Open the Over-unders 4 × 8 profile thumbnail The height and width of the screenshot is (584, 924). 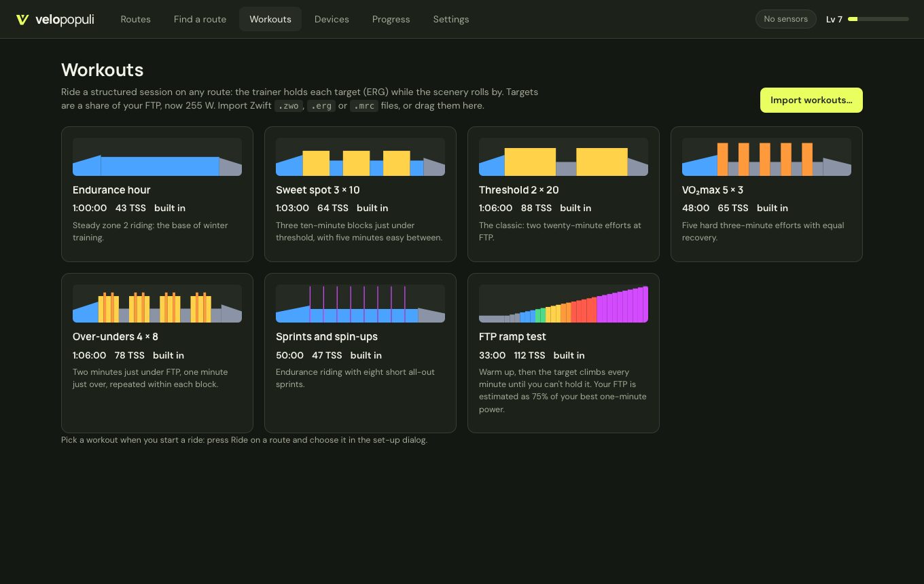point(157,304)
